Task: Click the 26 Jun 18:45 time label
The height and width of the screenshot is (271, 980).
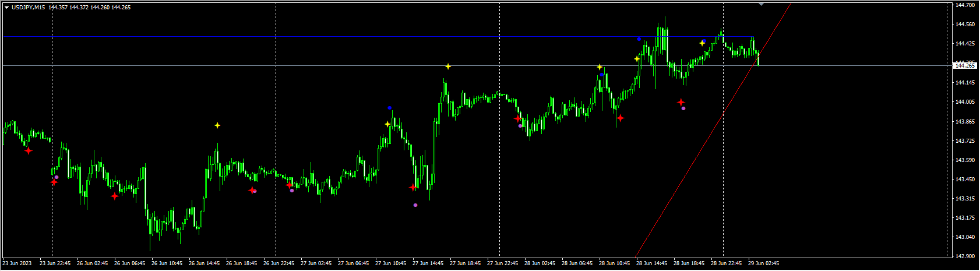Action: [242, 263]
